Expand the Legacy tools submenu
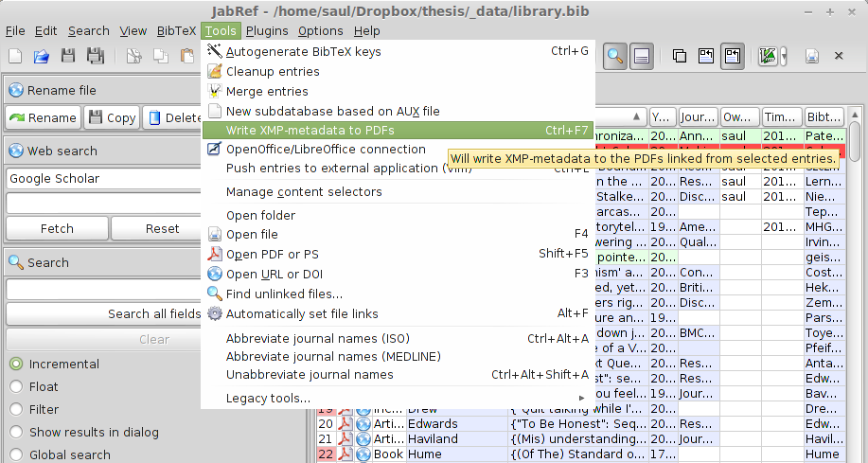Viewport: 868px width, 463px height. [x=398, y=399]
